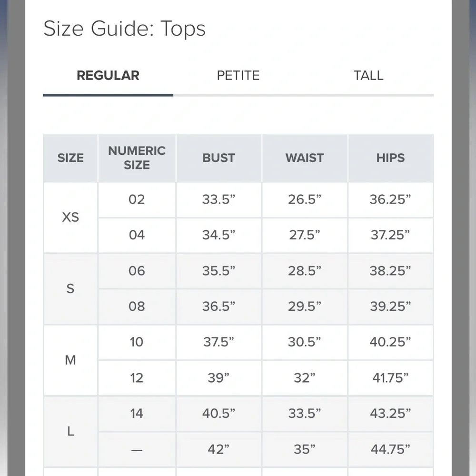476x476 pixels.
Task: Click the BUST column header
Action: tap(219, 158)
